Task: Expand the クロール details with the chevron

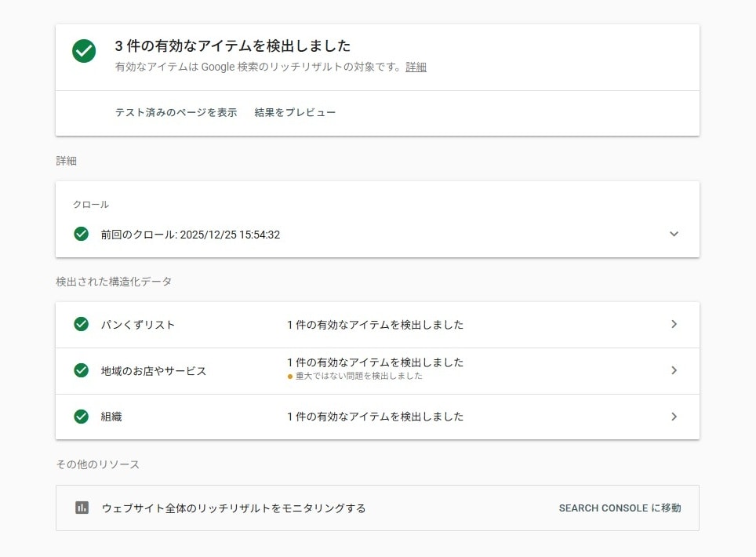Action: click(x=673, y=234)
